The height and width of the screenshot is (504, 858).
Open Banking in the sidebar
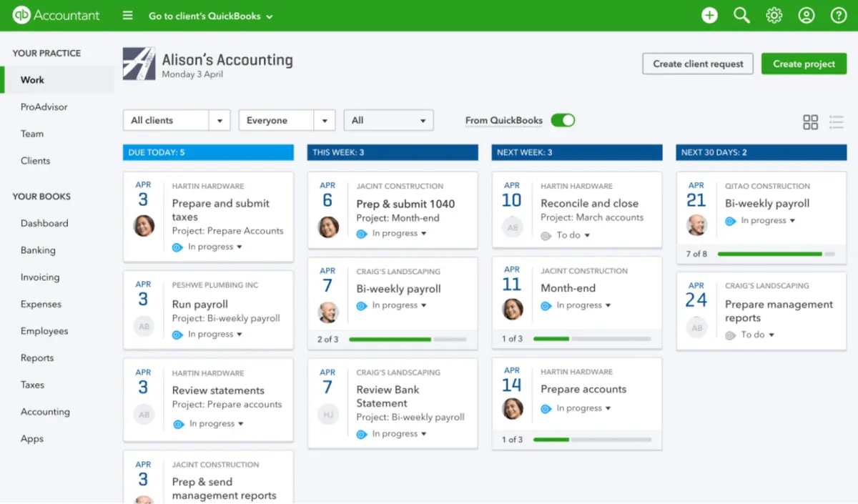(x=38, y=250)
